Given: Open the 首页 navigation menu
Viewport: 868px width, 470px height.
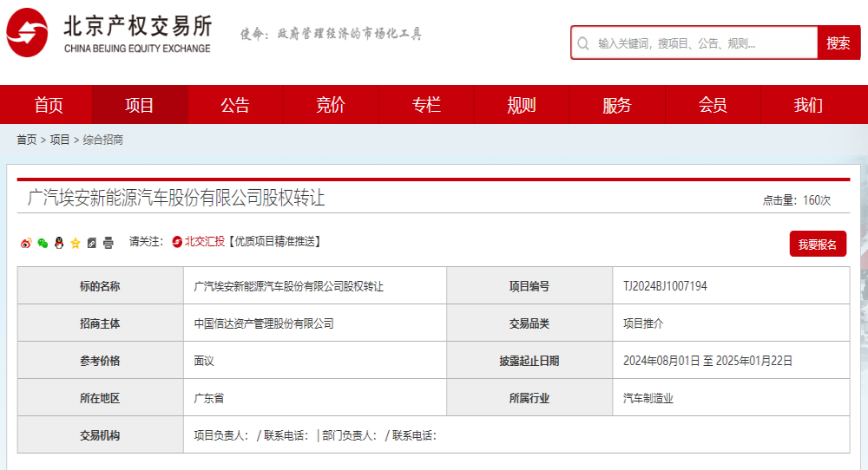Looking at the screenshot, I should coord(48,105).
